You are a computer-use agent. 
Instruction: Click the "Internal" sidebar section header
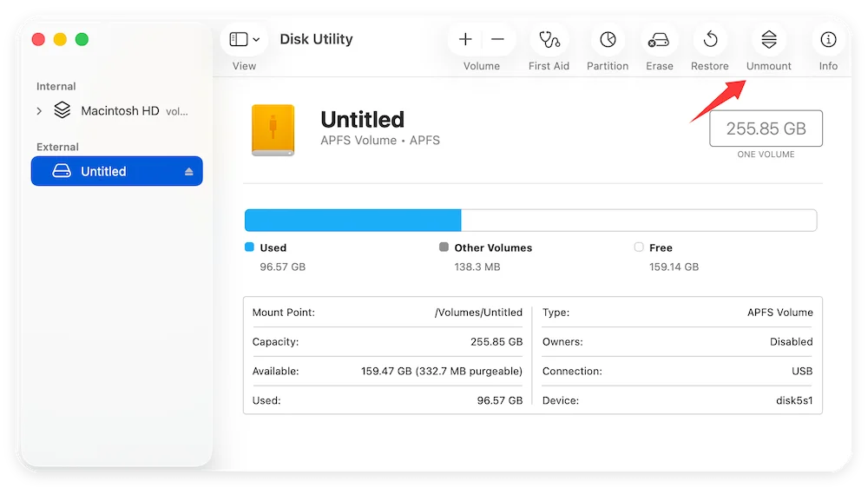[x=56, y=87]
